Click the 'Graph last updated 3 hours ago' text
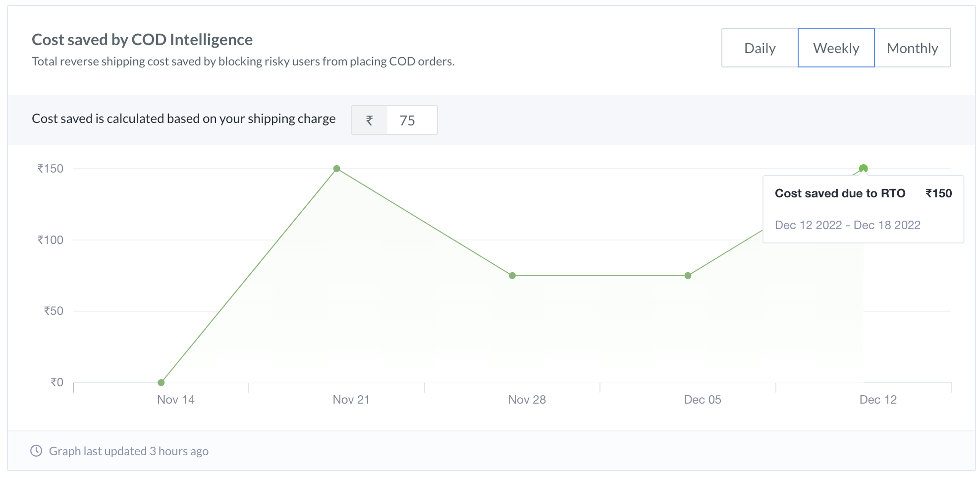 tap(129, 451)
